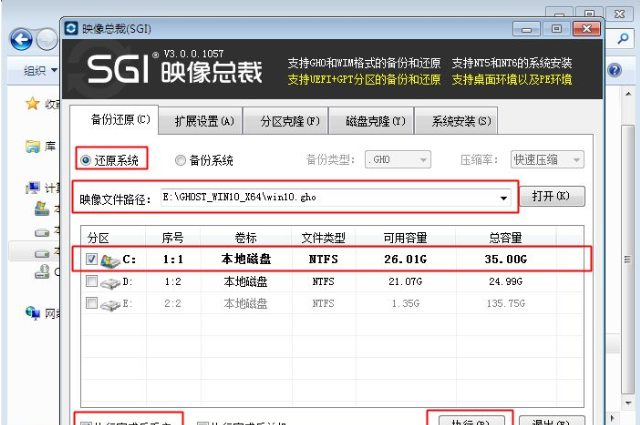Screen dimensions: 640x425
Task: Uncheck the C: partition checkbox
Action: click(x=92, y=260)
